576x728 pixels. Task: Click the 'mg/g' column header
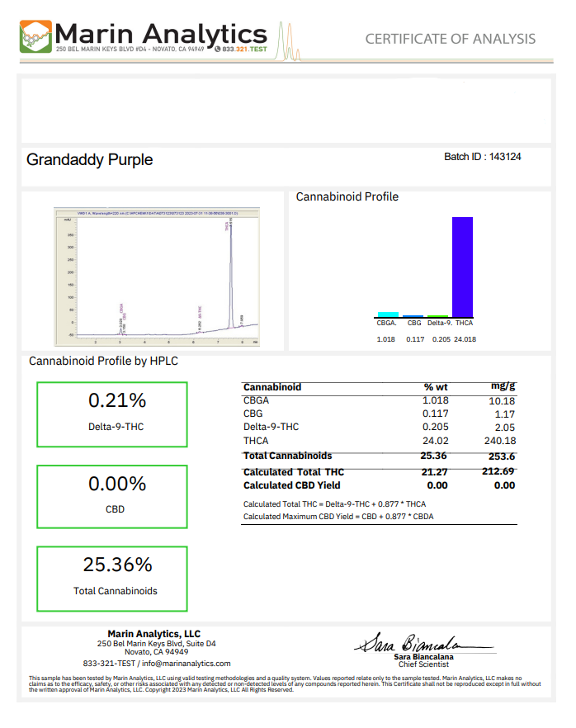[x=503, y=386]
